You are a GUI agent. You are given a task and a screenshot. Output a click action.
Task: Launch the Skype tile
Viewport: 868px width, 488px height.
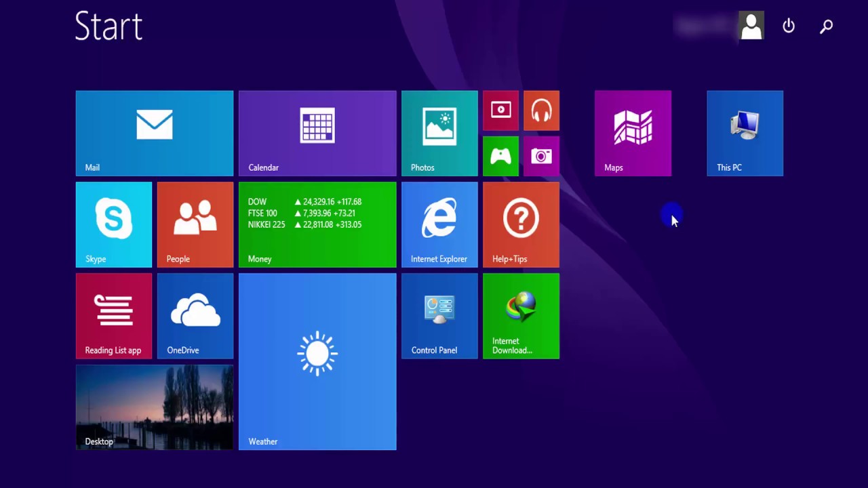pos(114,225)
